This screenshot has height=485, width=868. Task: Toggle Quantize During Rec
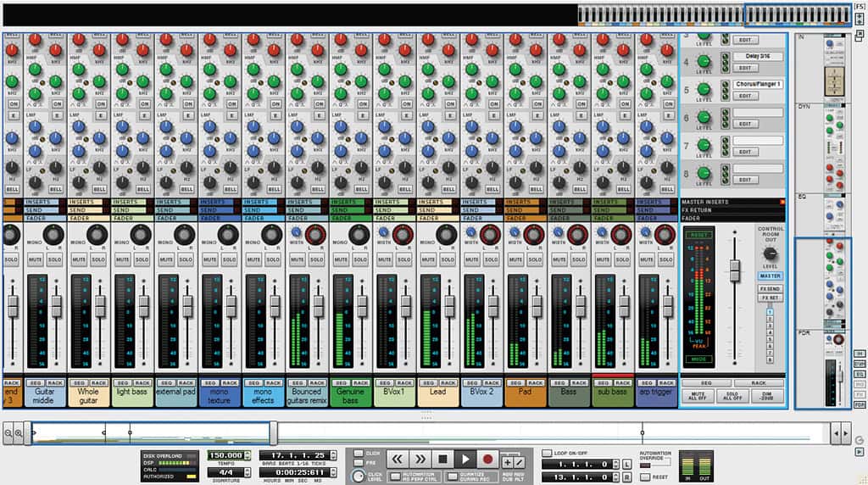(x=452, y=477)
